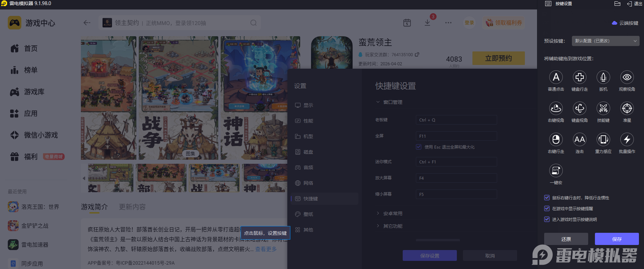644x269 pixels.
Task: Open 同步应用 from recent list
Action: pos(25,264)
